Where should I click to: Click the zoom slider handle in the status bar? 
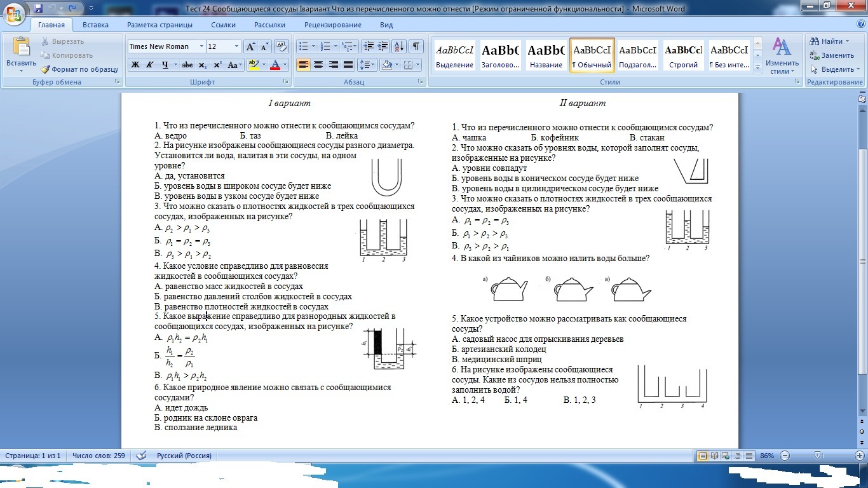pyautogui.click(x=818, y=456)
